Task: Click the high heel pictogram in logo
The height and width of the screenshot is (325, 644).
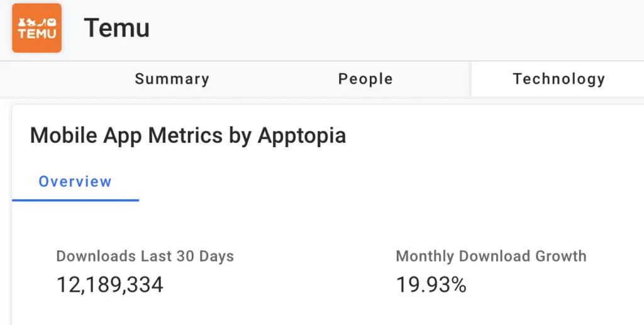Action: tap(42, 22)
